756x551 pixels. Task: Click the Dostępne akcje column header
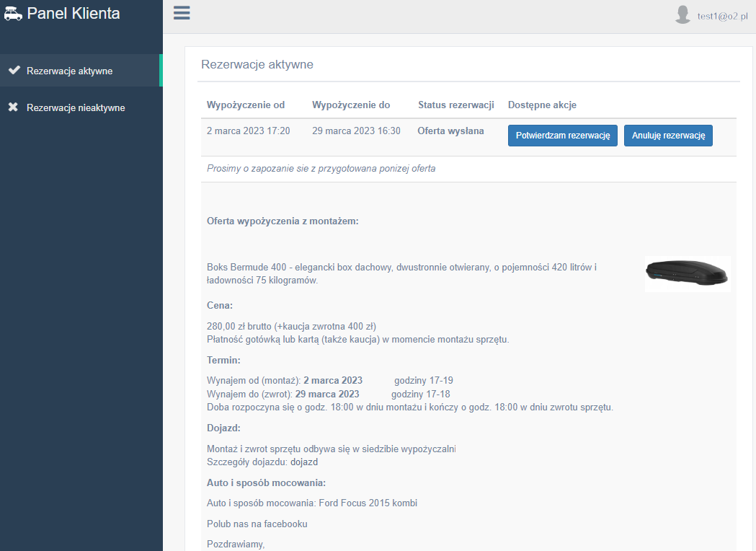[x=542, y=105]
